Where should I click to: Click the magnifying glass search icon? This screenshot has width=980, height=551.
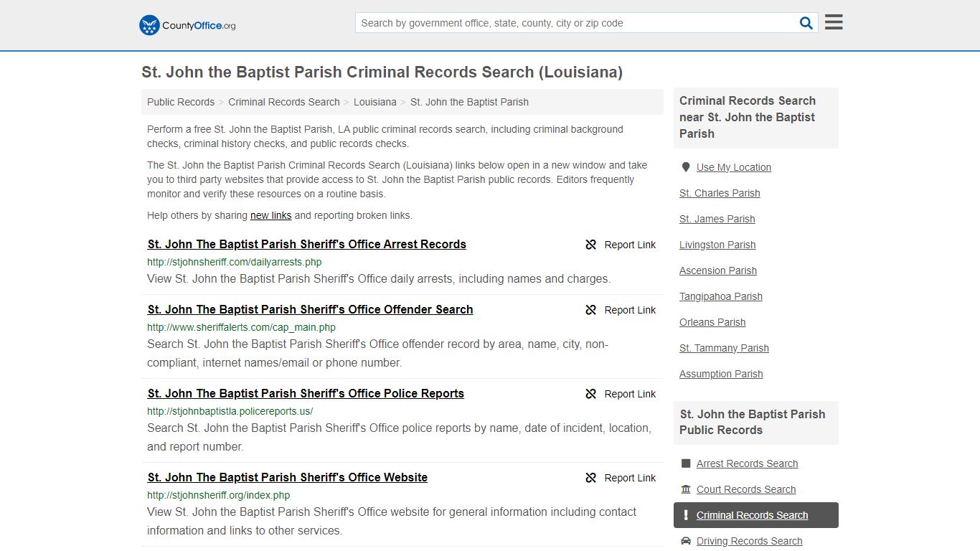click(806, 23)
